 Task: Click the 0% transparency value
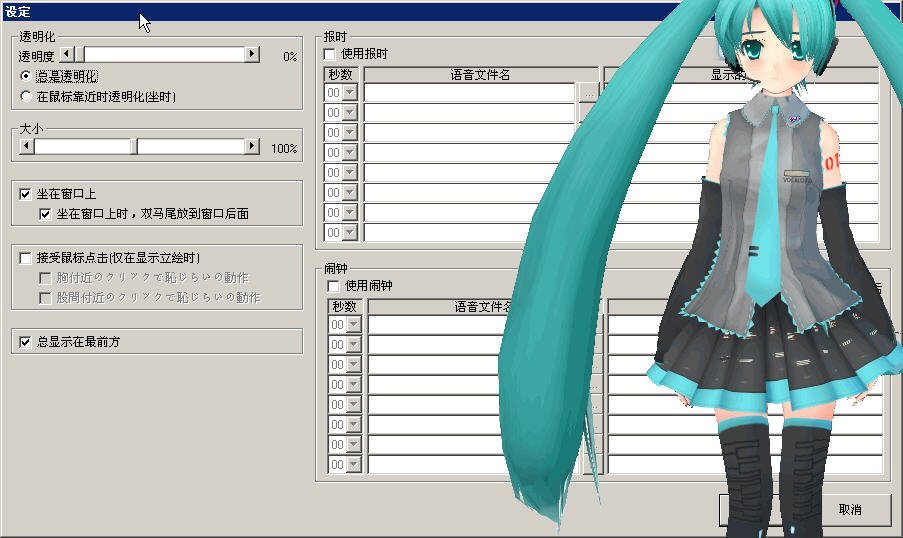point(290,56)
